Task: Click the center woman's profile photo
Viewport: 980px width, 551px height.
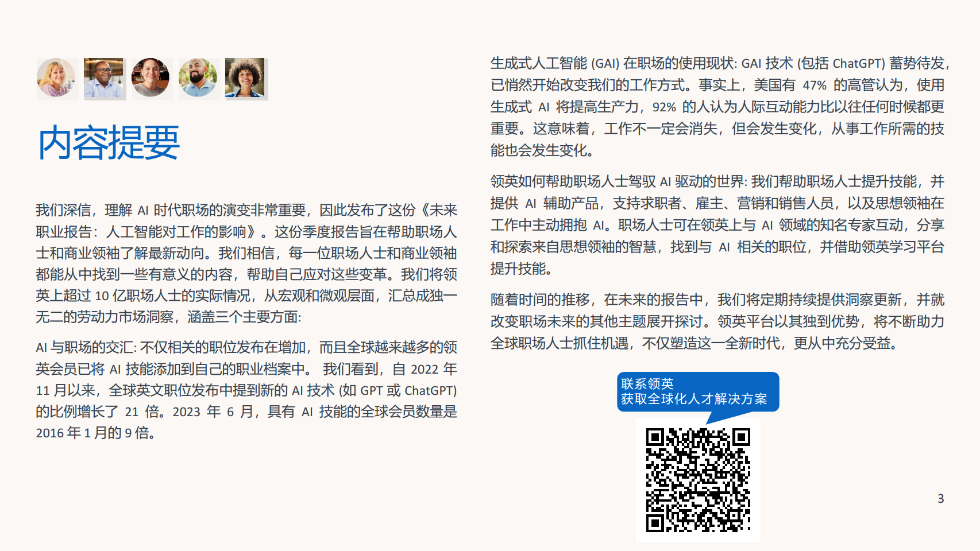Action: [151, 78]
